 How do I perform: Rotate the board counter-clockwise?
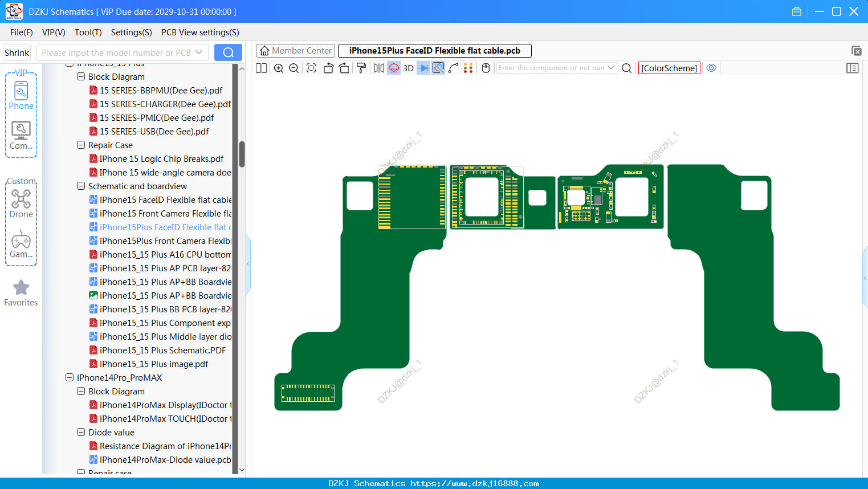[328, 68]
